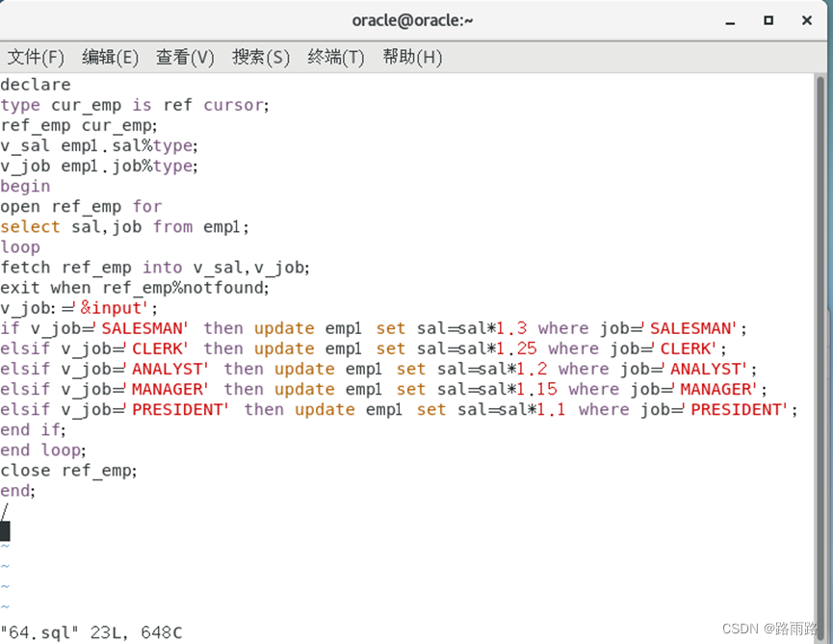The image size is (833, 644).
Task: Open the 搜索(S) menu
Action: 260,58
